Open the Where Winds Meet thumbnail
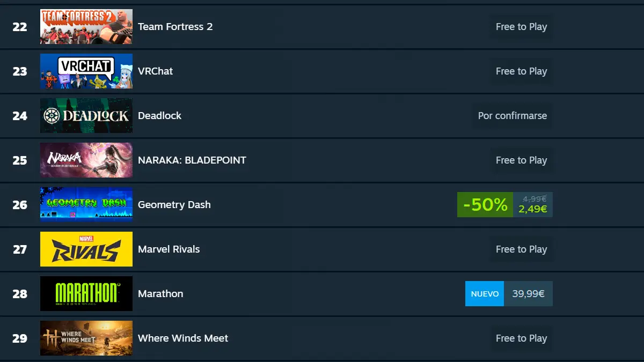The width and height of the screenshot is (644, 362). (x=86, y=338)
